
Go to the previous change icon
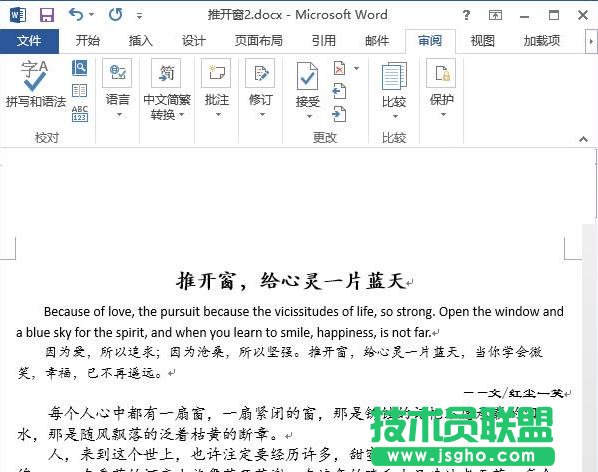click(x=339, y=91)
